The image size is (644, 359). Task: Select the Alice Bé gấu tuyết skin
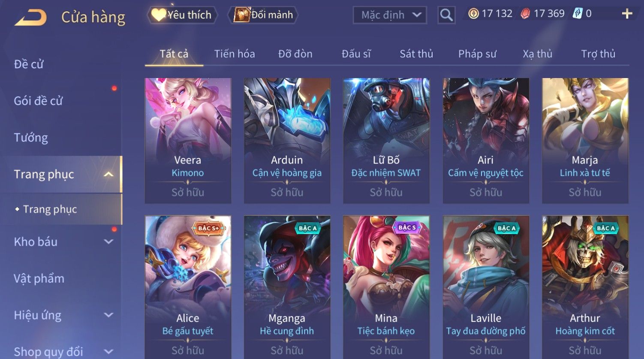188,287
